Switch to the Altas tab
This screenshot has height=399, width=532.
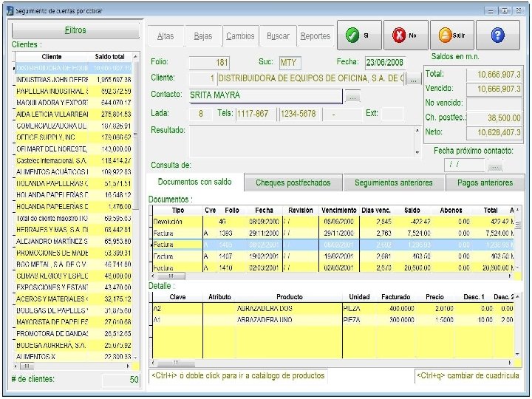click(166, 36)
